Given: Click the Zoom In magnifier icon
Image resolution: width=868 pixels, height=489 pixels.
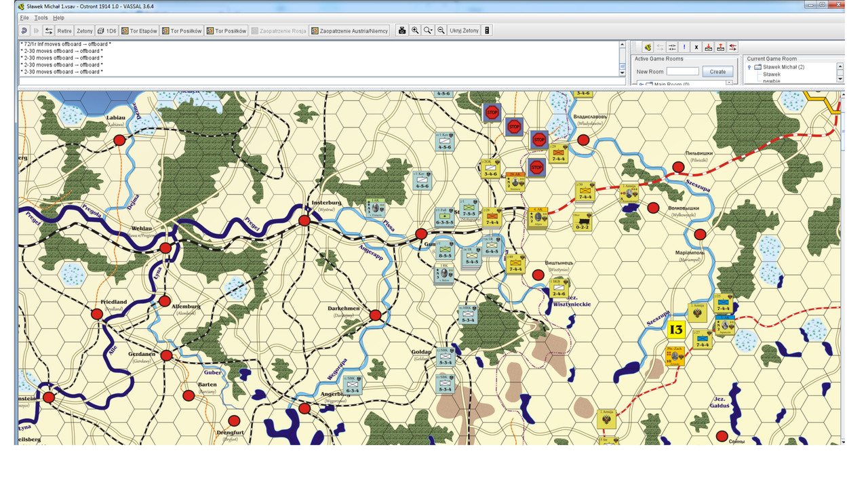Looking at the screenshot, I should 415,31.
